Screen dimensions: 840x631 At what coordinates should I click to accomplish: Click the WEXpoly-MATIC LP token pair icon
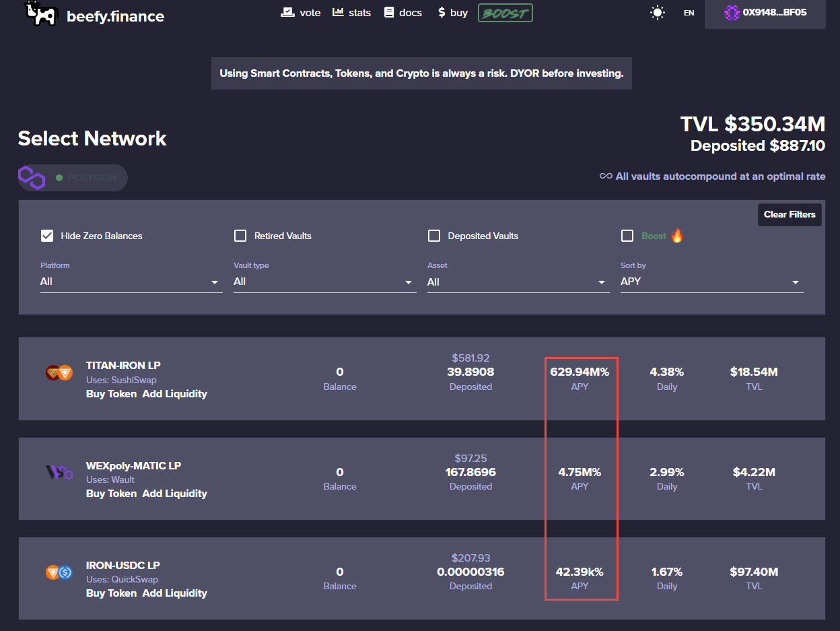(59, 472)
